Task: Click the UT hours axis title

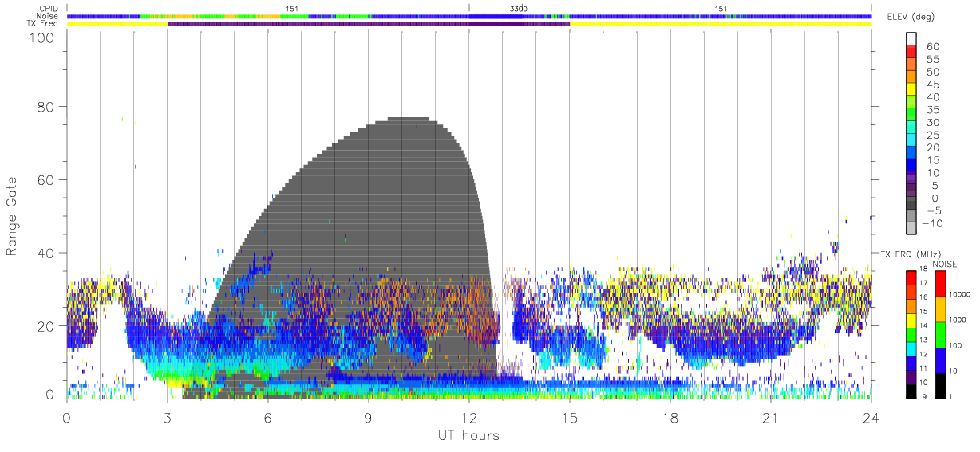Action: tap(468, 435)
